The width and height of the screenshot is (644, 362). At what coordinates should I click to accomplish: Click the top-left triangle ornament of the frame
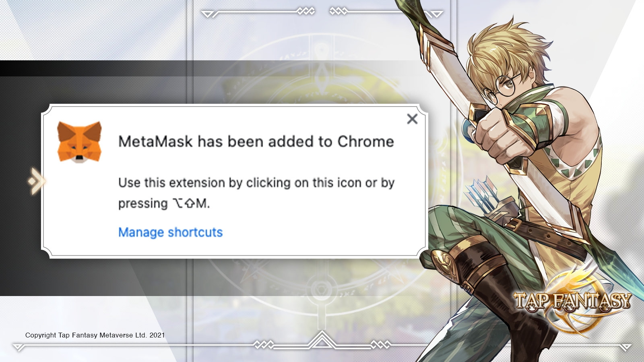point(208,14)
